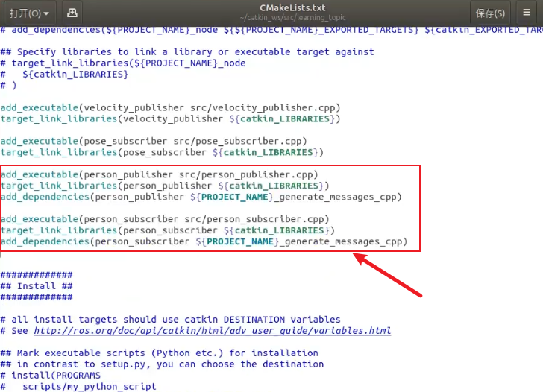This screenshot has width=543, height=392.
Task: Click line target_link_libraries(person_publisher ${catkin_LIBRARIES})
Action: 165,186
